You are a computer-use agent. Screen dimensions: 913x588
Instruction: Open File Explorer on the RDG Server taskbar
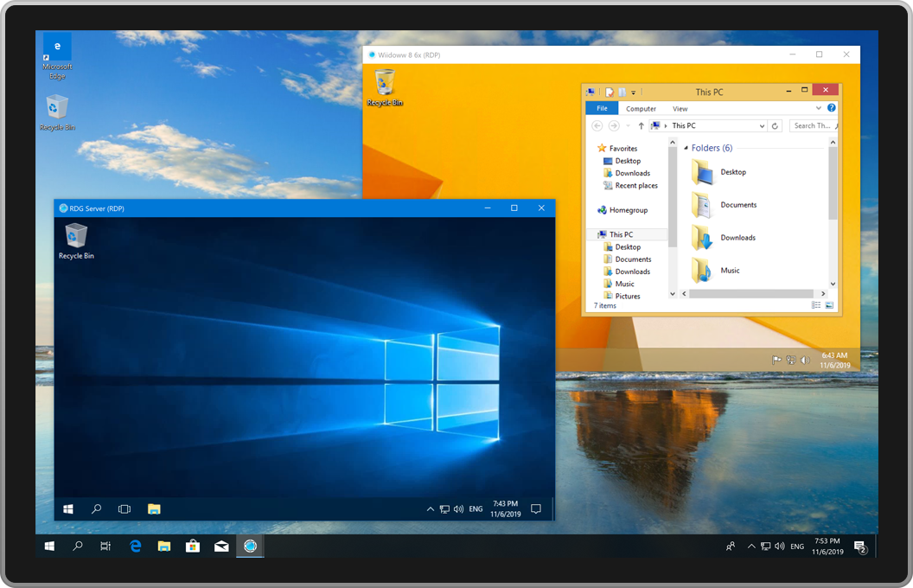[153, 508]
